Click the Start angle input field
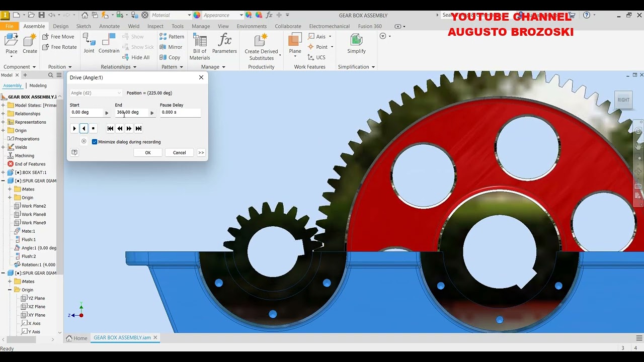The image size is (644, 362). coord(87,113)
